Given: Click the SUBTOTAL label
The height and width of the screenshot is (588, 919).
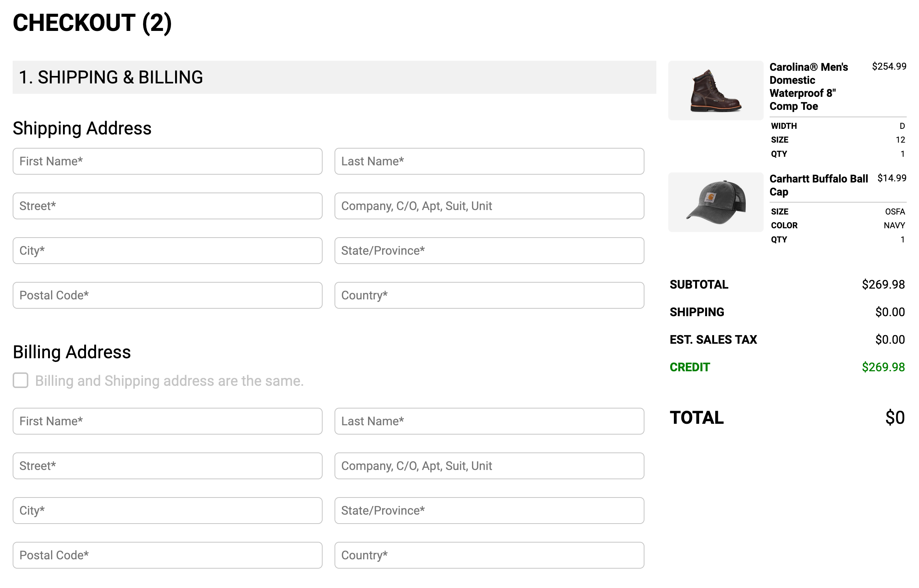Looking at the screenshot, I should click(699, 285).
